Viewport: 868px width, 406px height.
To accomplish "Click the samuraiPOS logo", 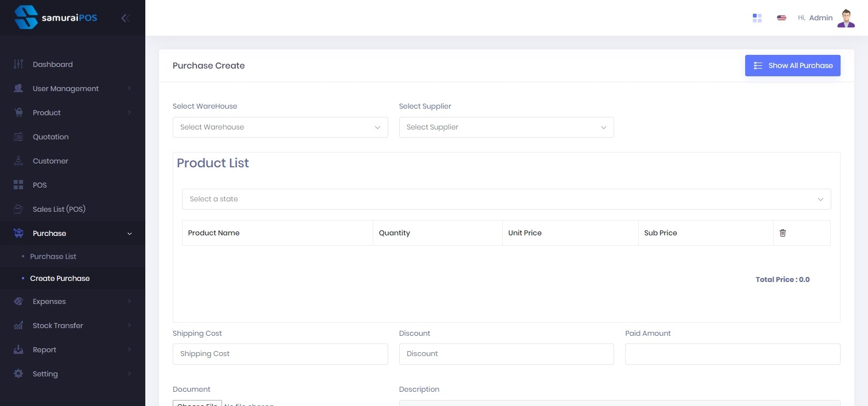I will 56,18.
